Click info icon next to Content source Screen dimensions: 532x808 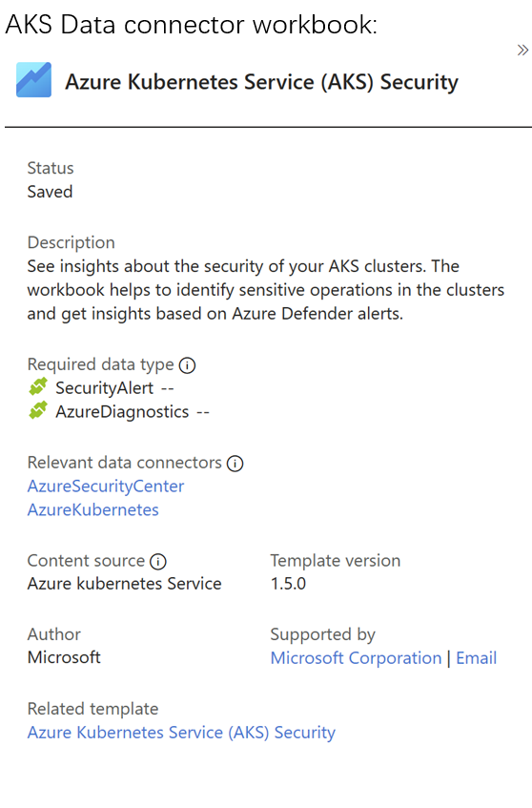[x=158, y=561]
